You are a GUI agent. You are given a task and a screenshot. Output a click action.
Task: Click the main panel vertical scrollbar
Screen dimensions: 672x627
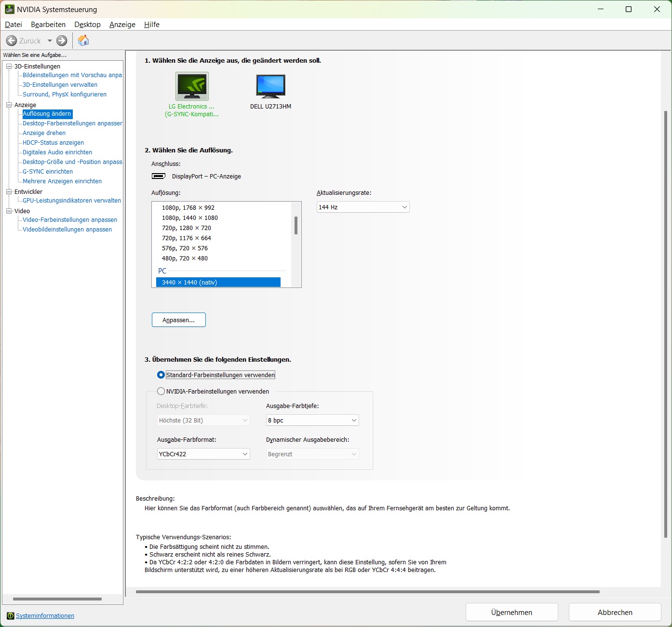pyautogui.click(x=666, y=324)
